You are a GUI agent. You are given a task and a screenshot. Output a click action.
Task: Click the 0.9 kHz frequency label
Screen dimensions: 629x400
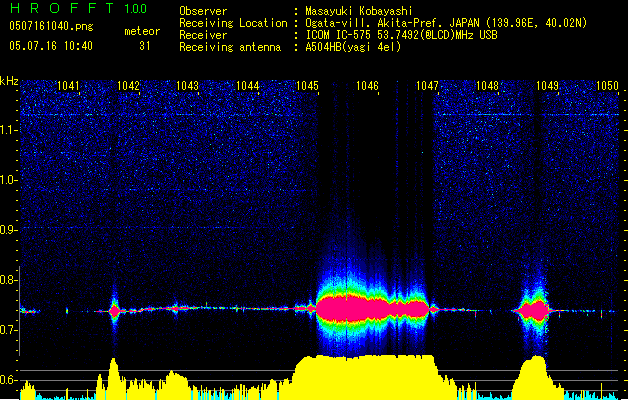click(9, 230)
